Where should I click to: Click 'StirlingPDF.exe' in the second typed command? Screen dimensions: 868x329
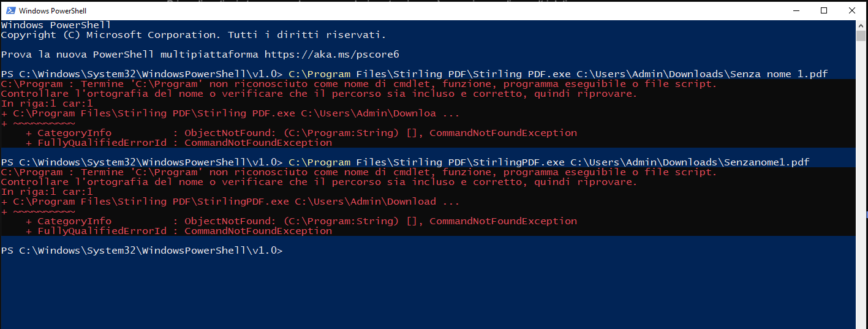pyautogui.click(x=518, y=162)
